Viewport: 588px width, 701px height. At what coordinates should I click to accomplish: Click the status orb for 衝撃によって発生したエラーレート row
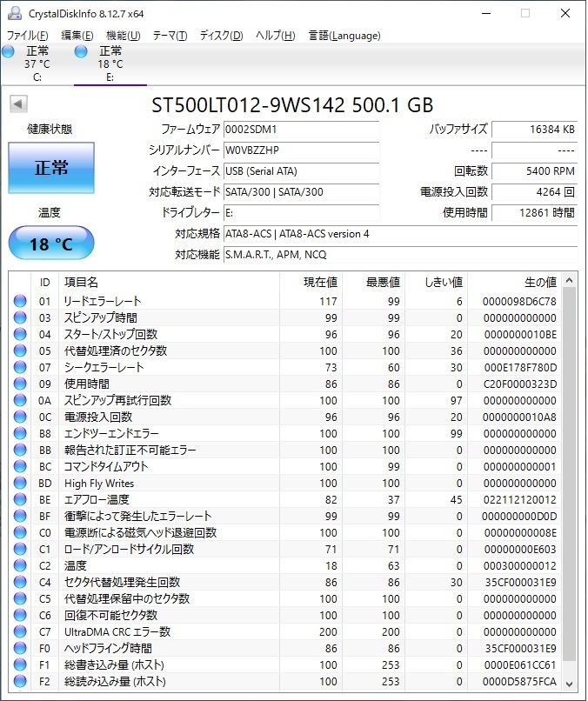click(20, 516)
